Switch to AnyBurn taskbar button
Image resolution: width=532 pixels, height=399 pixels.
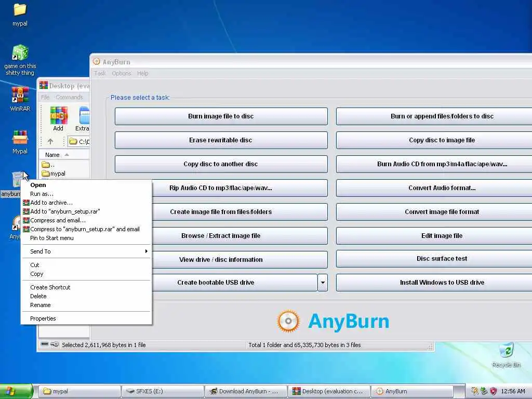(412, 391)
